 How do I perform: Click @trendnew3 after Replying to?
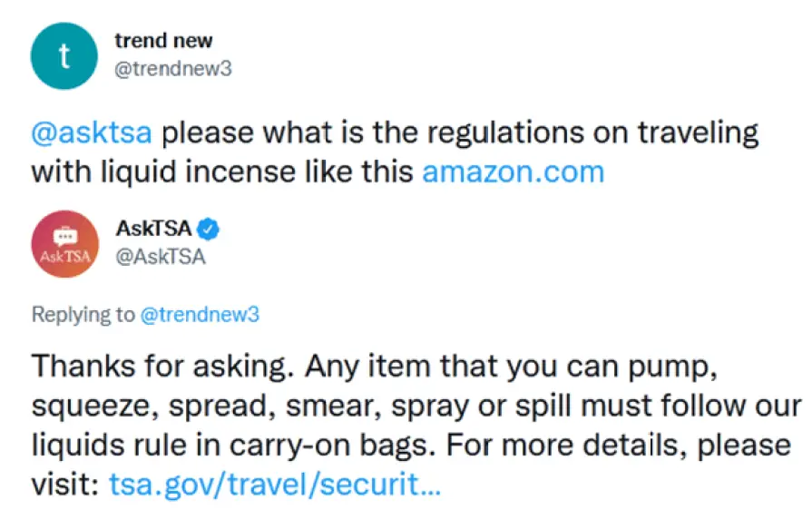tap(200, 315)
